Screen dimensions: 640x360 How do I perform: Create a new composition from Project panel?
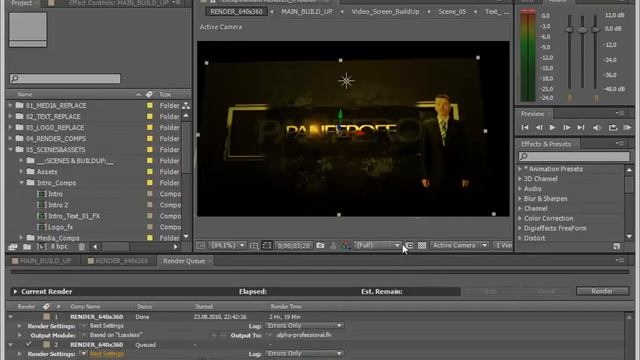(x=42, y=247)
